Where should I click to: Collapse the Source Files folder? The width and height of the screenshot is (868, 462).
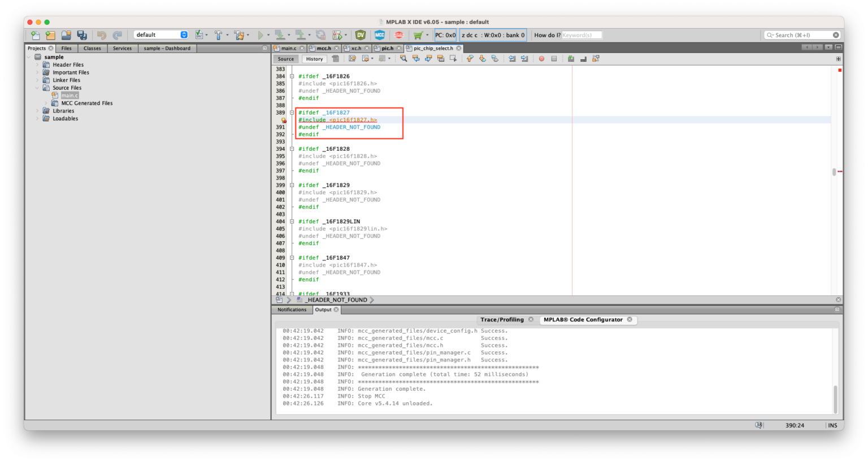pyautogui.click(x=38, y=88)
